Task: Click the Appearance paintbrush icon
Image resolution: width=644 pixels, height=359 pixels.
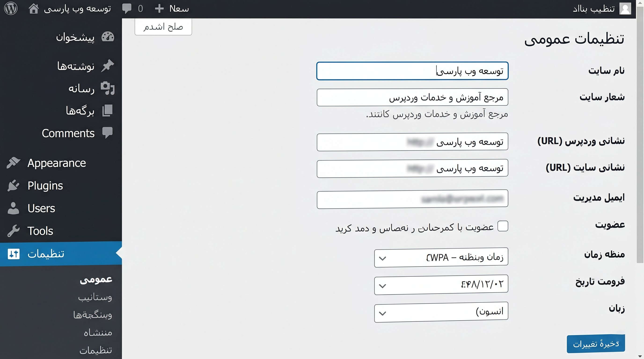Action: pos(14,163)
